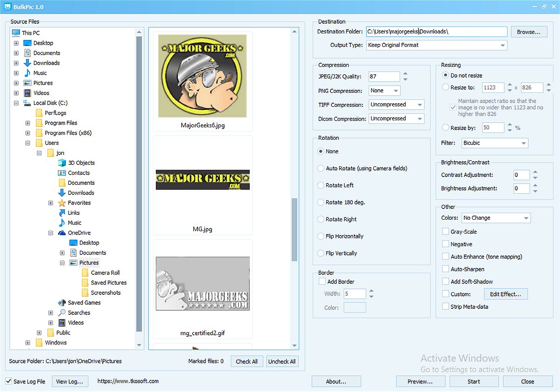Select the Saved Pictures folder in tree
The width and height of the screenshot is (560, 392).
pyautogui.click(x=109, y=282)
